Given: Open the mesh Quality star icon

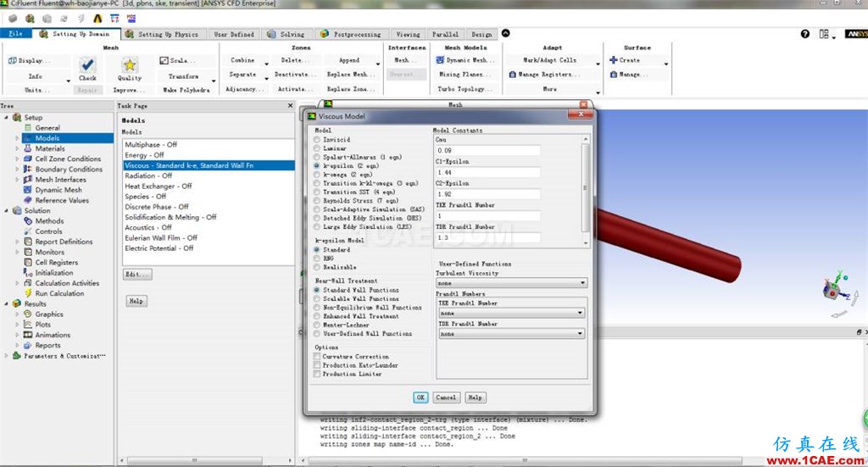Looking at the screenshot, I should tap(130, 64).
